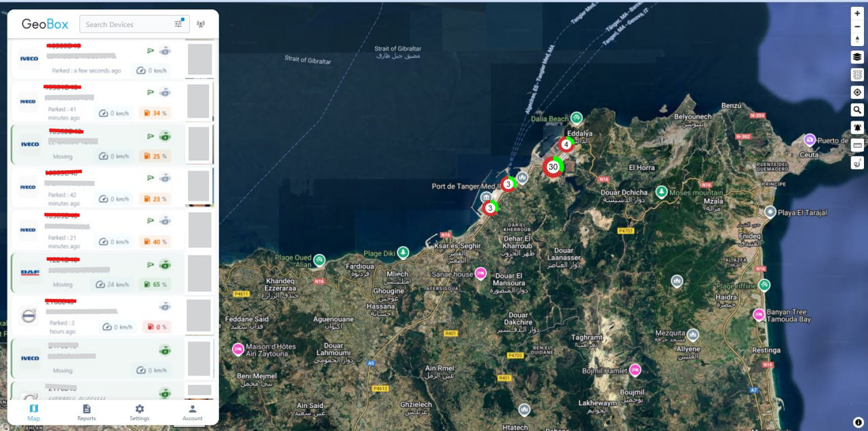Screen dimensions: 868x431
Task: Click the antenna signal icon
Action: tap(201, 24)
